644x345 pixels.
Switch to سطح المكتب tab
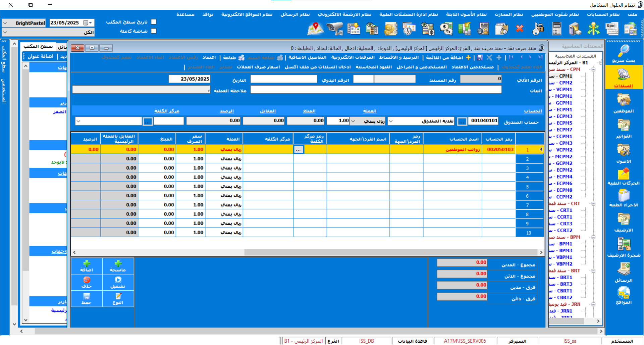coord(38,46)
